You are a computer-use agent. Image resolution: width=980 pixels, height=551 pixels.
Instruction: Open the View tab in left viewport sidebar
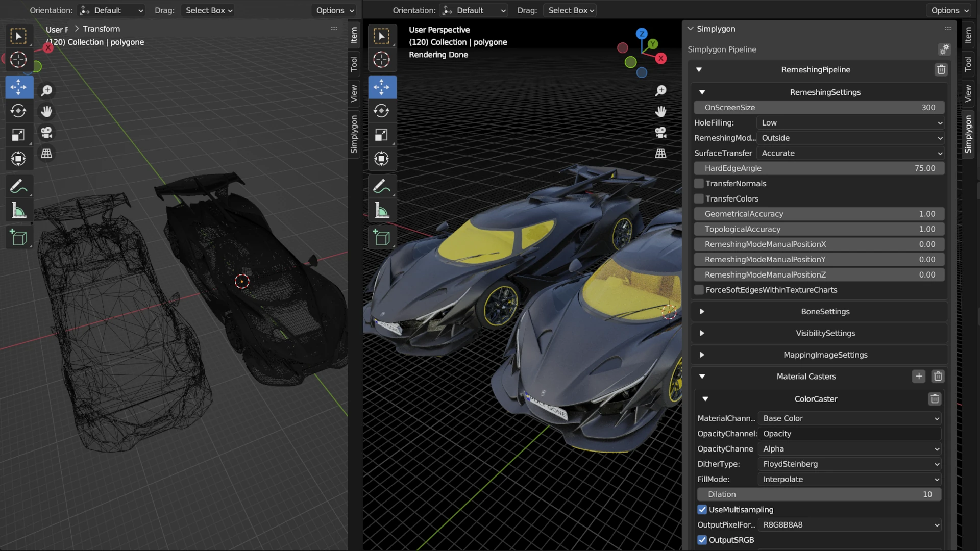(x=354, y=93)
